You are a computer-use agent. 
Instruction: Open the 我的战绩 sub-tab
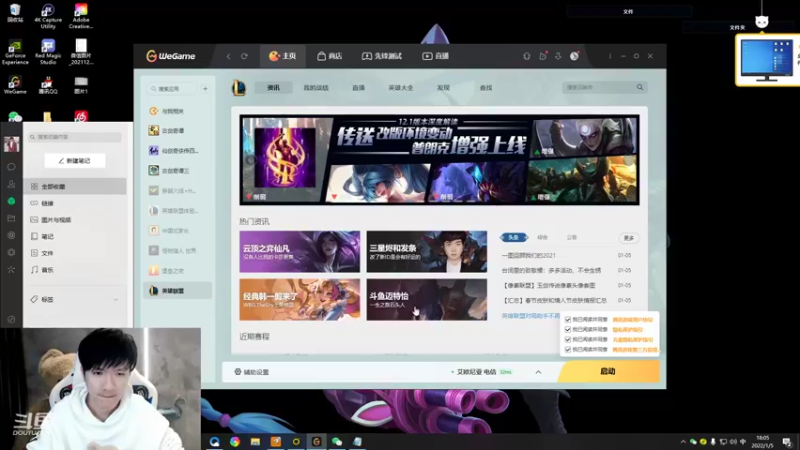(x=316, y=88)
